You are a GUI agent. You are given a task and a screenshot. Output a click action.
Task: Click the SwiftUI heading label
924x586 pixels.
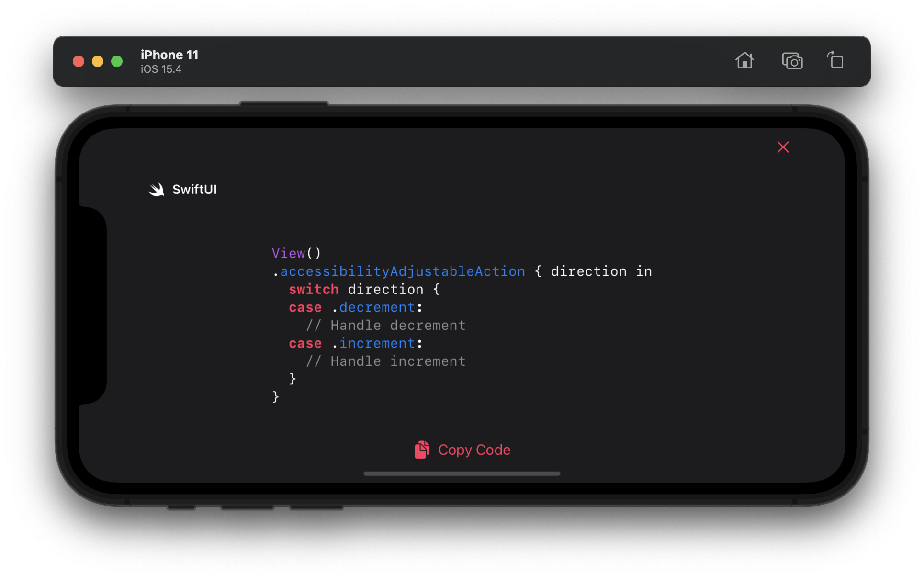point(194,190)
